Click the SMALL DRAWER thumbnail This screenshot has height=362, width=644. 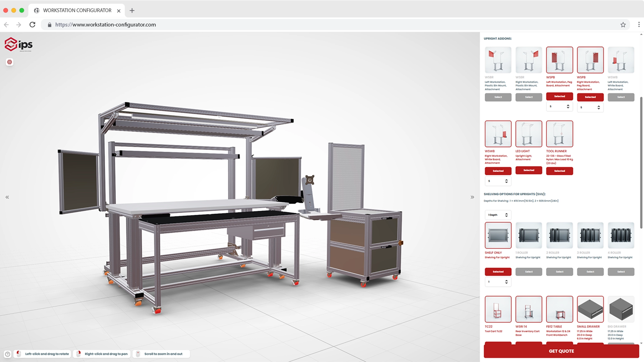coord(590,309)
